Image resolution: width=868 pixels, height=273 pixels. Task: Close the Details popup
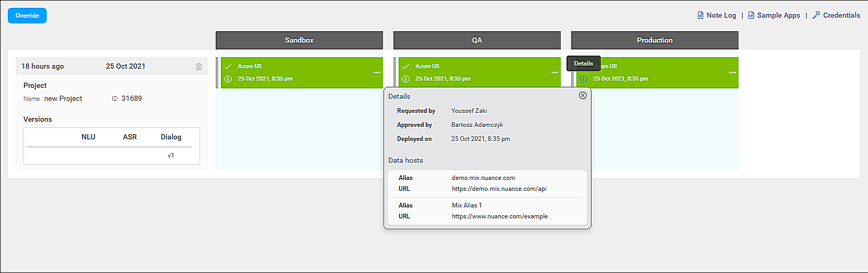tap(583, 95)
